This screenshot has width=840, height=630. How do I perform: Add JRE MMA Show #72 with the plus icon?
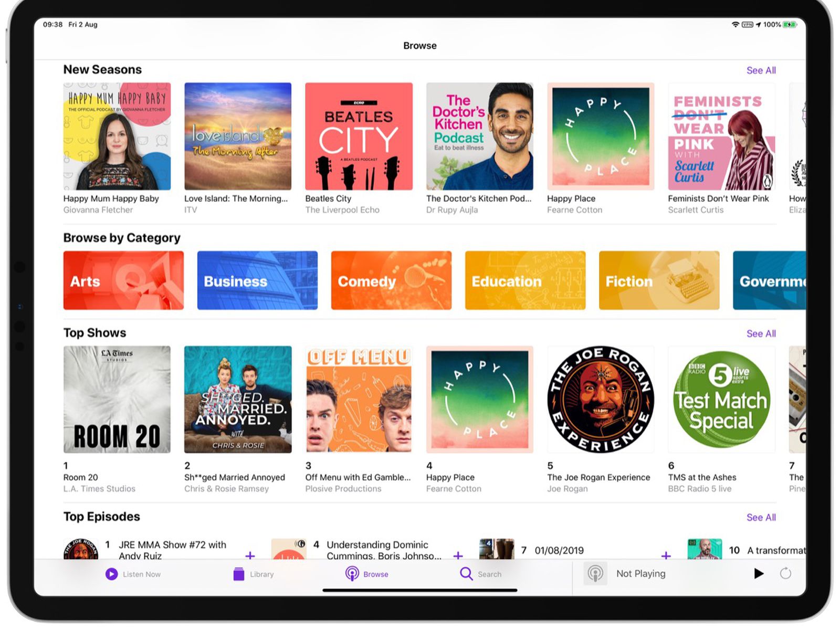click(249, 555)
